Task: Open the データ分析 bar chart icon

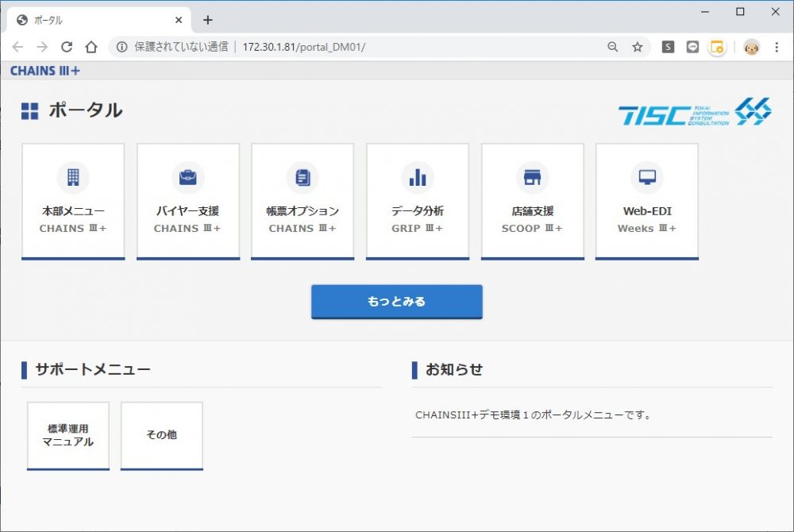Action: point(418,177)
